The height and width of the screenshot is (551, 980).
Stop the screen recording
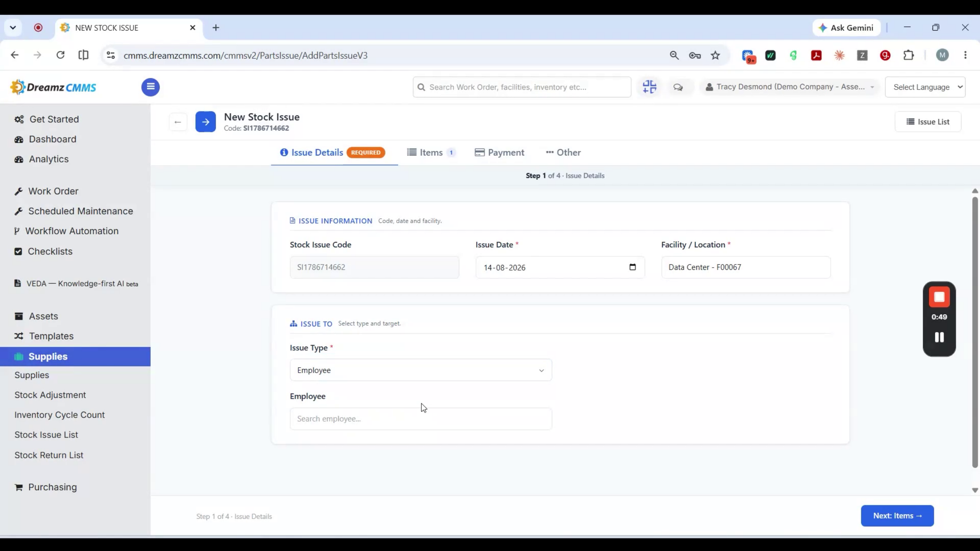(x=939, y=297)
